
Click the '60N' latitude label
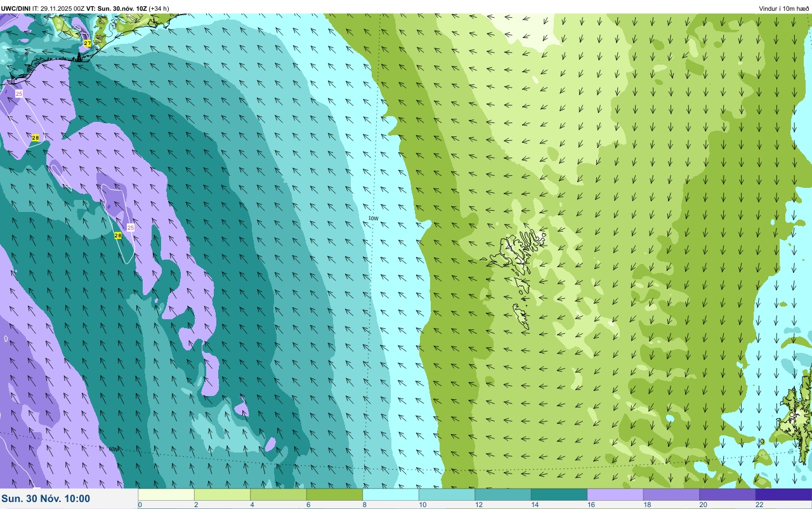tap(114, 449)
